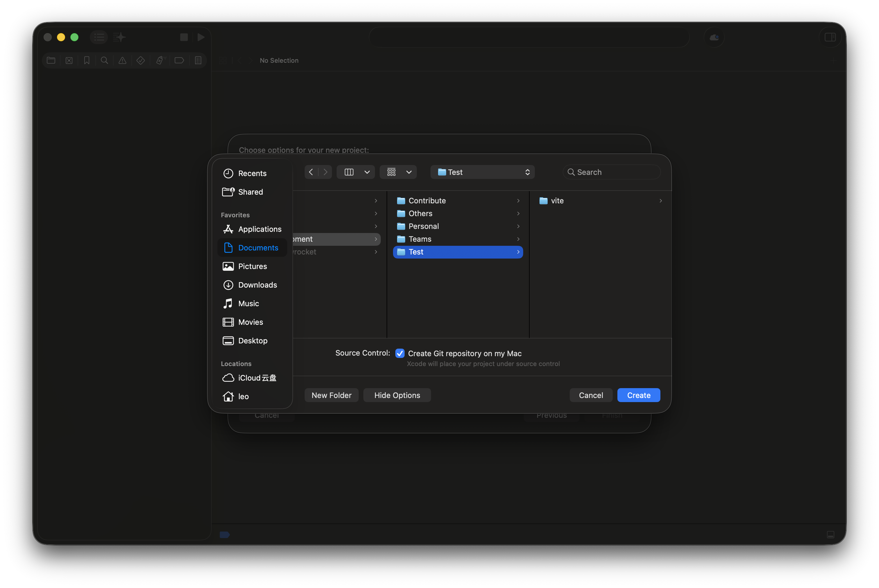Select the partially hidden rocket folder row
Image resolution: width=879 pixels, height=588 pixels.
pos(337,252)
